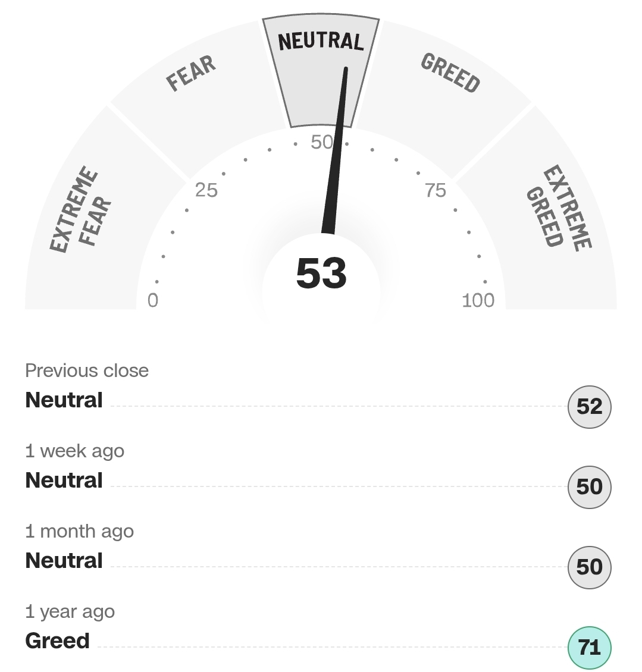Click the 100 scale label
642x672 pixels.
(478, 300)
